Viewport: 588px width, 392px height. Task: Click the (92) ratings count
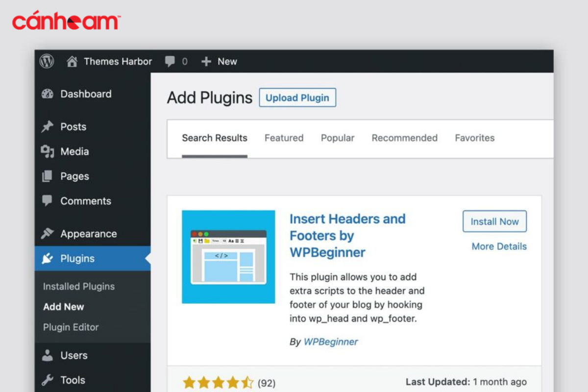[x=267, y=383]
